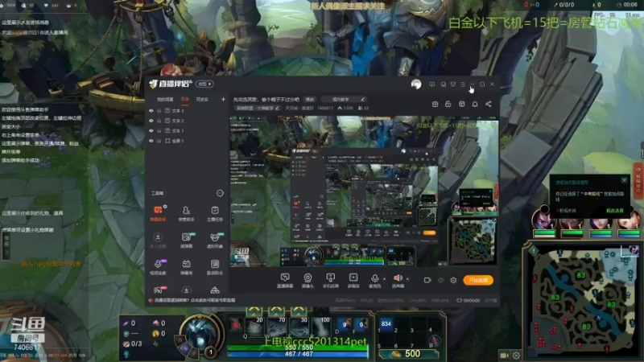
Task: Hide the 全屏 1 source layer
Action: tap(151, 141)
